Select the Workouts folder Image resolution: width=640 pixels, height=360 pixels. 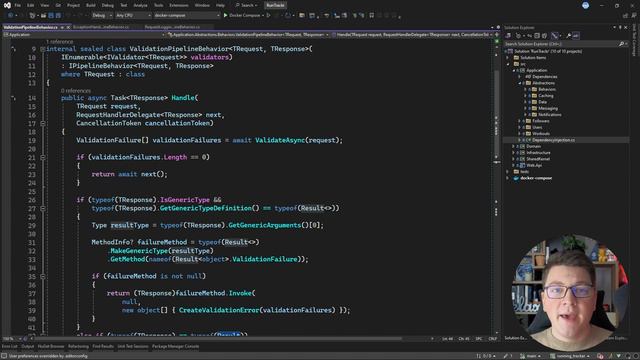click(x=541, y=134)
